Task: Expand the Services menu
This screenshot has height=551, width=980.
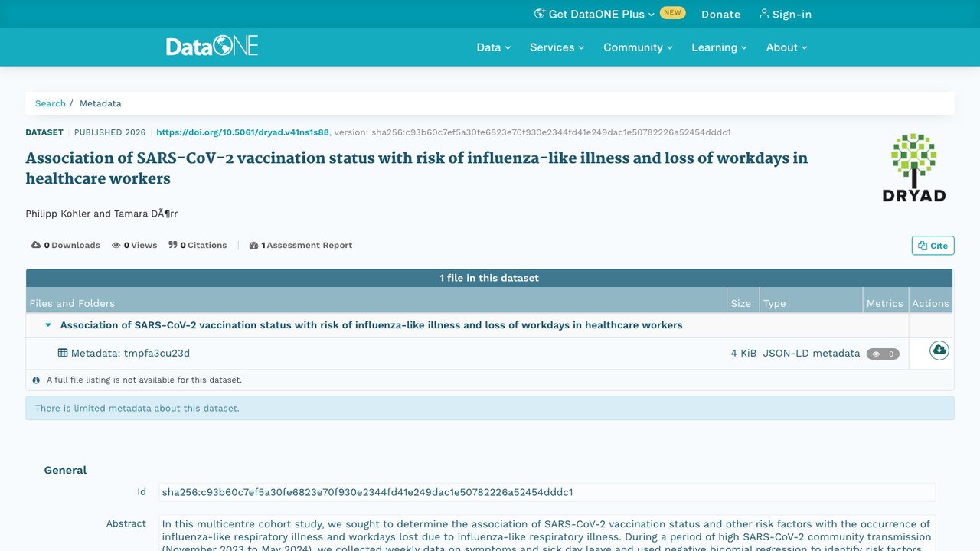Action: point(557,47)
